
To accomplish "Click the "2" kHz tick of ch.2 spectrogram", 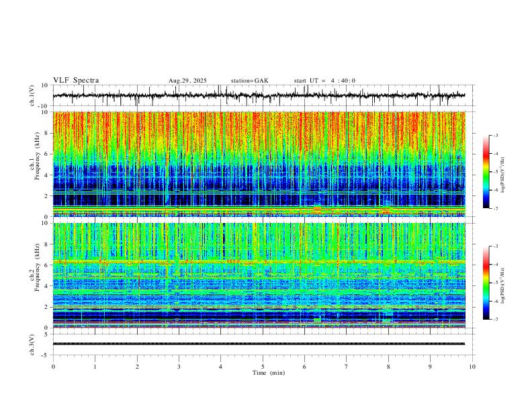I will pos(46,307).
